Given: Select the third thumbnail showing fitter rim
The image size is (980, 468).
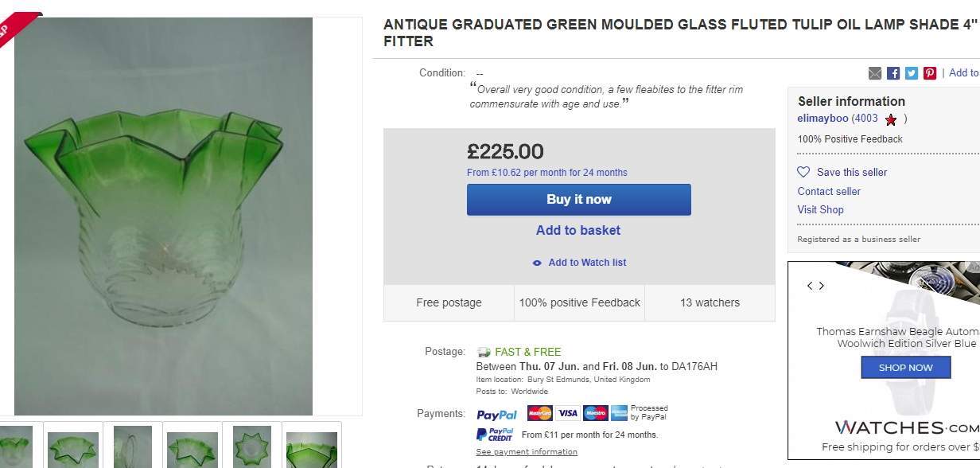Looking at the screenshot, I should 133,447.
